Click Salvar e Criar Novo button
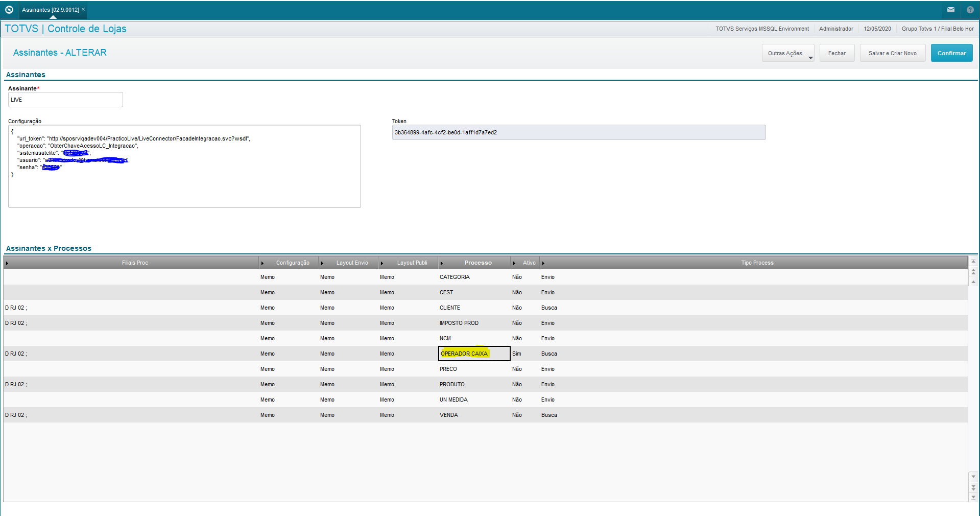The image size is (980, 516). point(892,53)
